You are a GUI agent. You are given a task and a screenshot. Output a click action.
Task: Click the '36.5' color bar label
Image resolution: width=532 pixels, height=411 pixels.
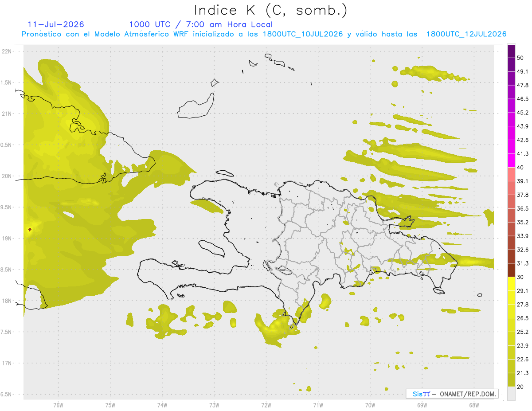523,208
